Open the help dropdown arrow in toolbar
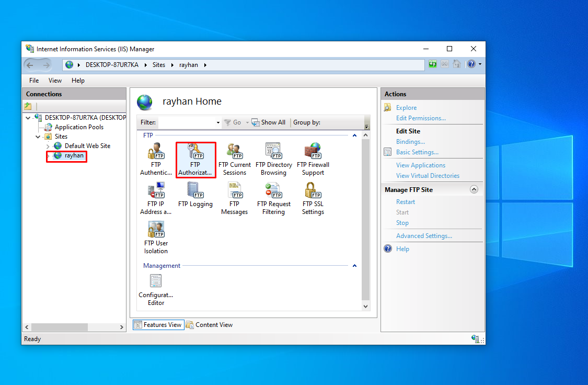Image resolution: width=588 pixels, height=385 pixels. point(480,64)
